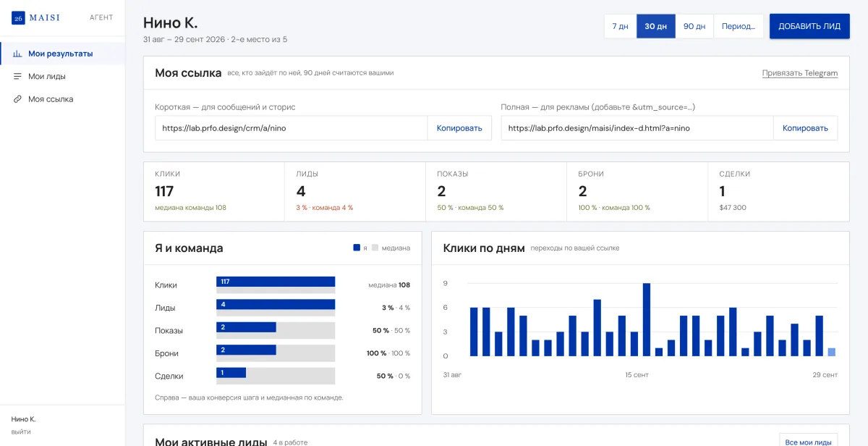Screen dimensions: 868x446
Task: Click the СДЕЛКИ amount $47 300
Action: coord(733,208)
